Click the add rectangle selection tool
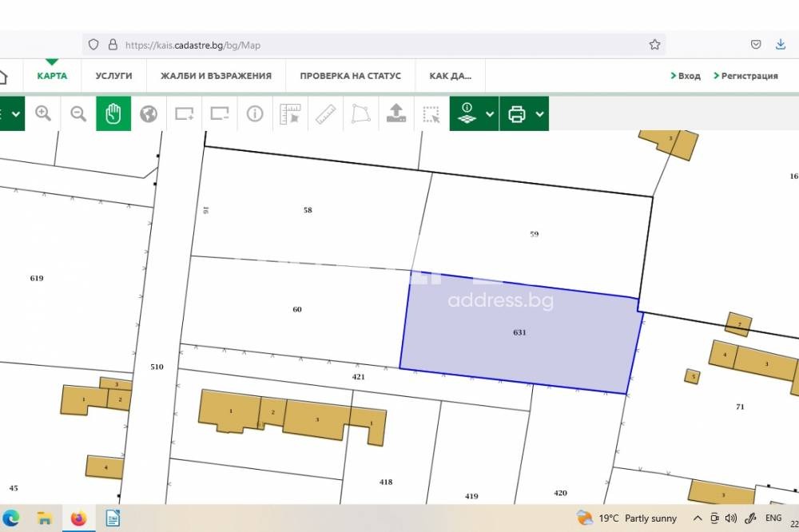 [x=185, y=113]
